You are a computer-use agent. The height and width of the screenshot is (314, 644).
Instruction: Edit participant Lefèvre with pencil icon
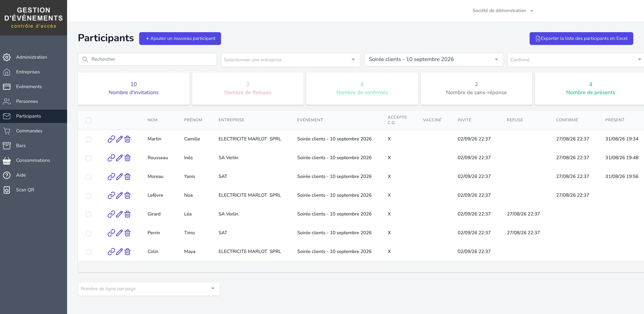(119, 195)
